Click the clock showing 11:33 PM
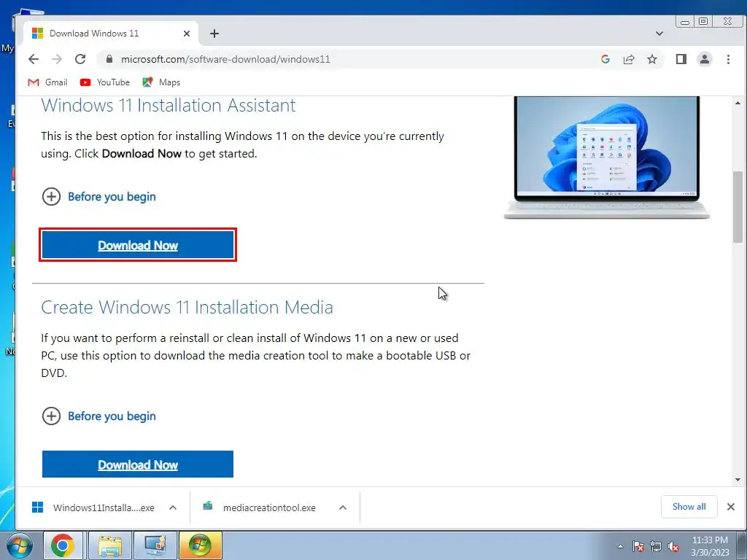747x560 pixels. pyautogui.click(x=710, y=546)
